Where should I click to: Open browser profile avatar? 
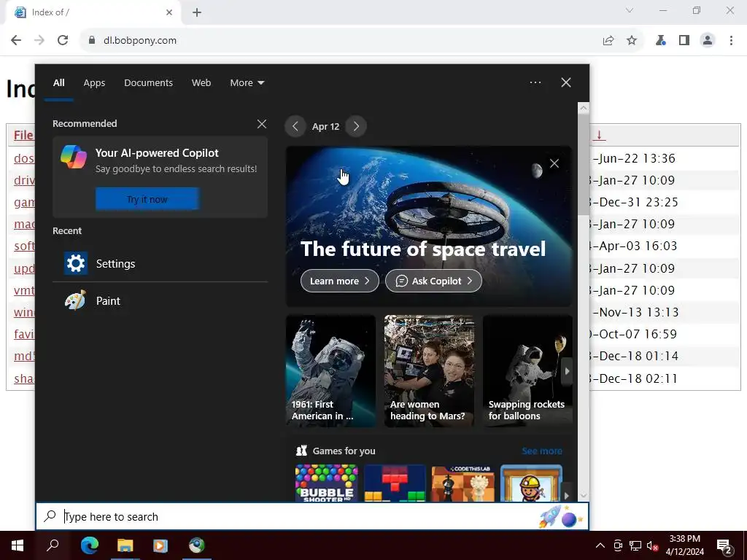point(708,41)
